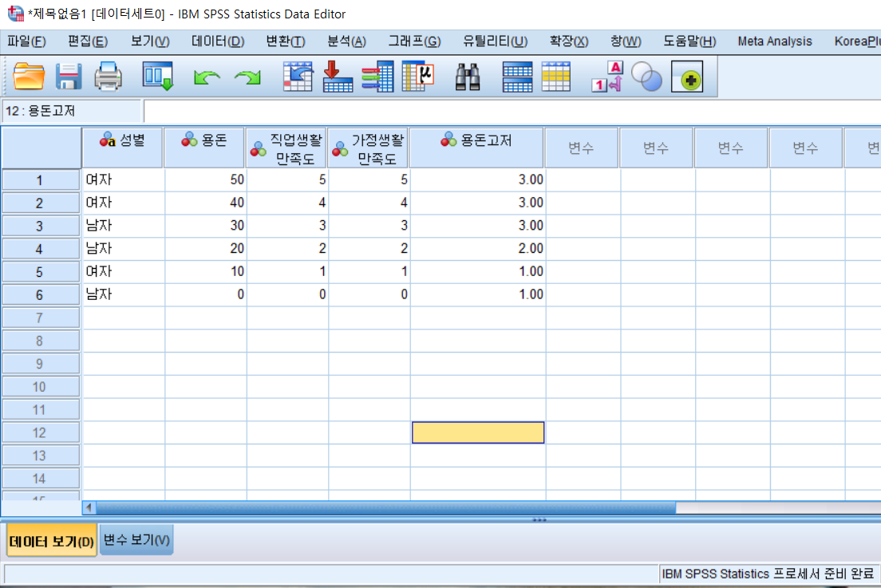Click the Print icon in the toolbar

108,77
